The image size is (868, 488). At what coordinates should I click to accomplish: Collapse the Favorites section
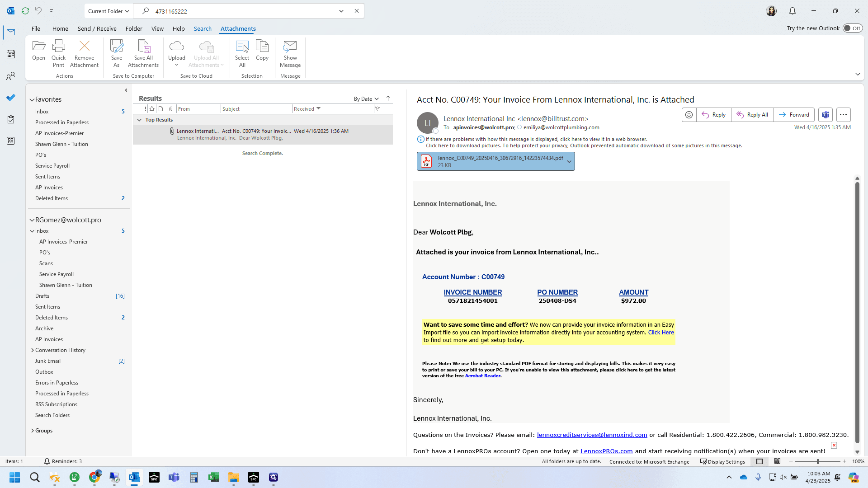point(32,99)
